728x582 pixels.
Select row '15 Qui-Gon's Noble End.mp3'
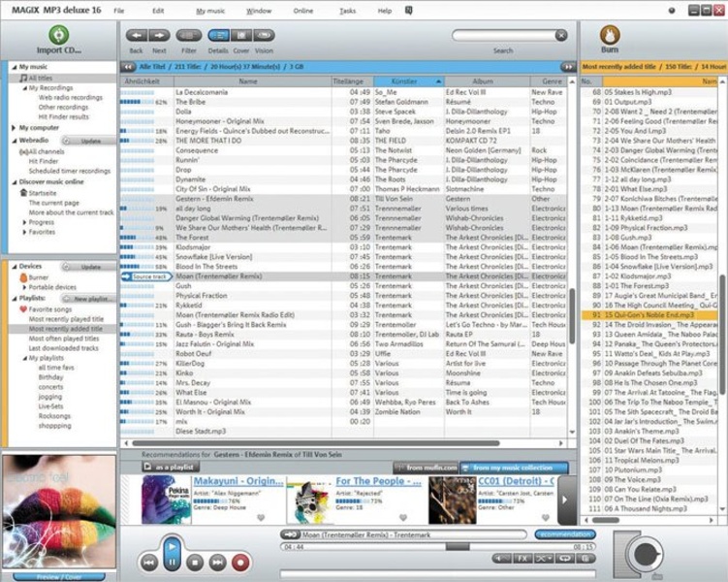point(649,315)
